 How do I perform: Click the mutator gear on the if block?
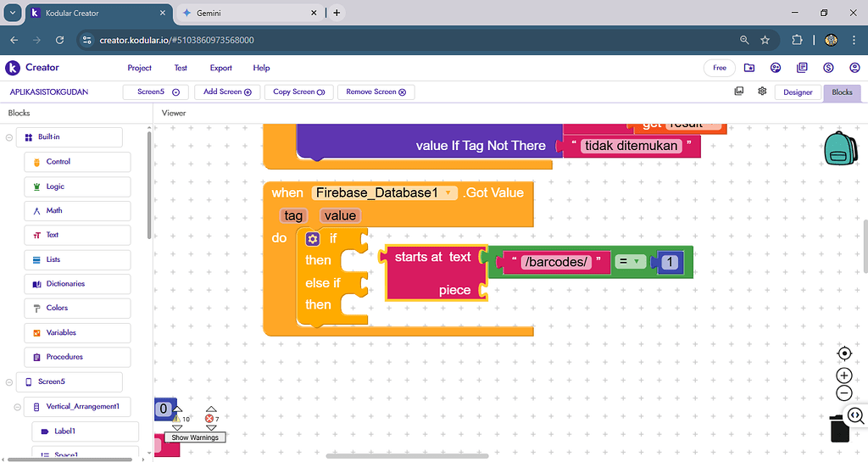pos(312,239)
